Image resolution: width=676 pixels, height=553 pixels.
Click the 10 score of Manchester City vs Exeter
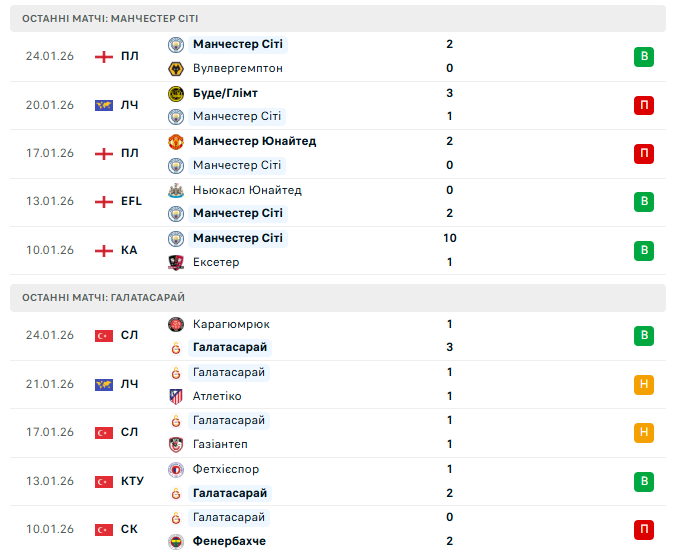tap(450, 238)
